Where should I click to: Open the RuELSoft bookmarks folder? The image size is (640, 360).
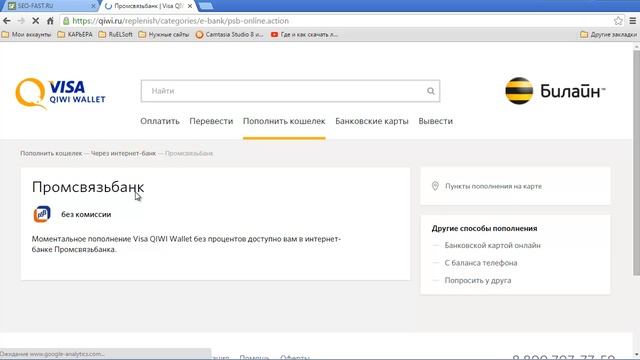pyautogui.click(x=116, y=35)
